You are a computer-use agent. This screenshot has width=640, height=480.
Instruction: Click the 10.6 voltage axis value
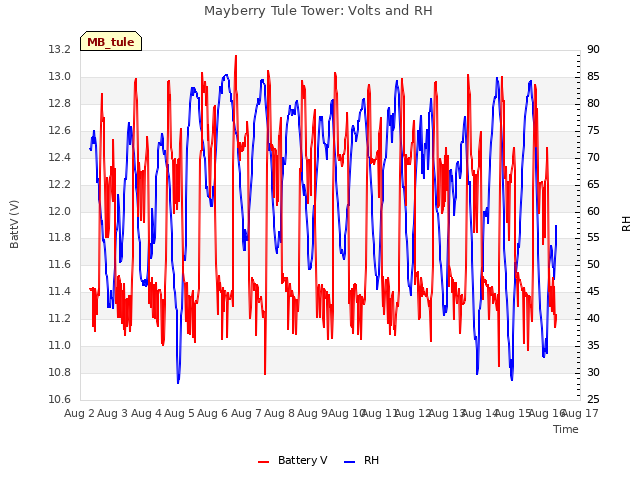click(x=60, y=399)
